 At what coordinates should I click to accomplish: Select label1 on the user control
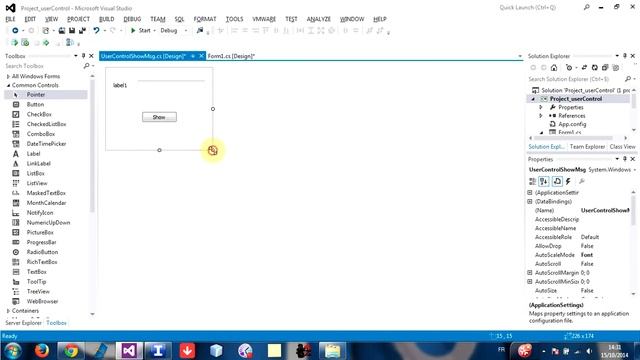pos(120,85)
